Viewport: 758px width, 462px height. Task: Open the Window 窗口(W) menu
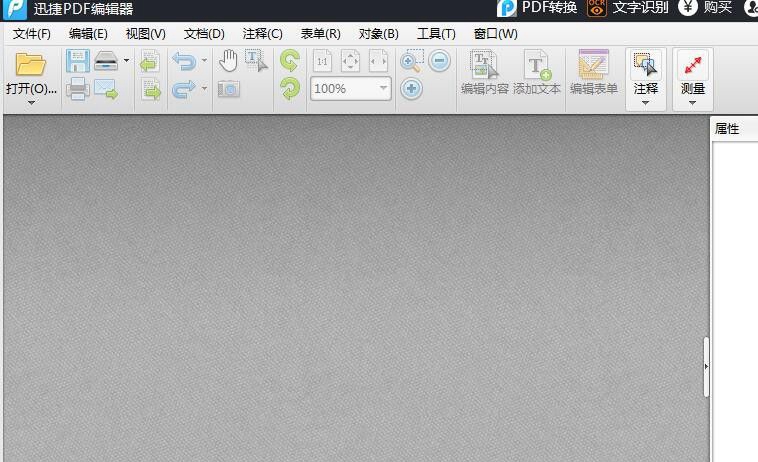click(496, 34)
